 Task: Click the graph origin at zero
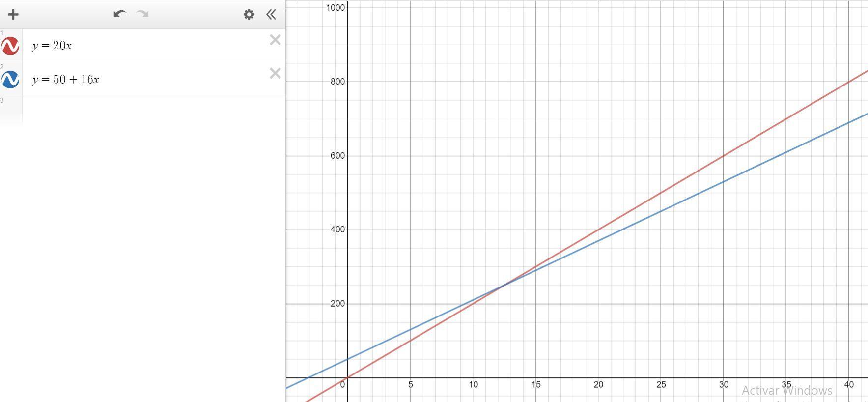pyautogui.click(x=348, y=378)
